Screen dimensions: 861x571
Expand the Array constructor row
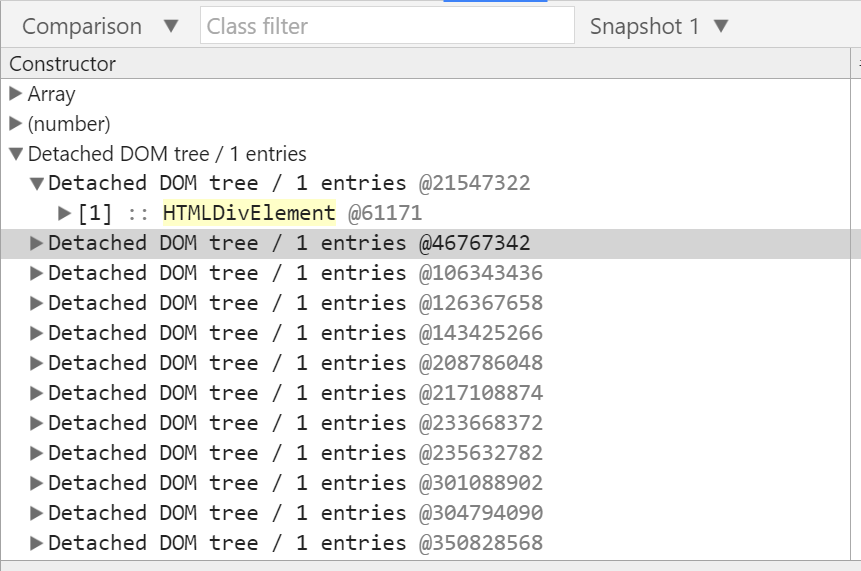[x=15, y=94]
